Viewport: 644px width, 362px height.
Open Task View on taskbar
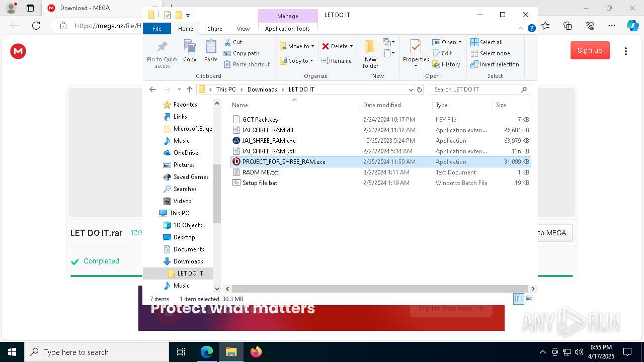(x=181, y=352)
